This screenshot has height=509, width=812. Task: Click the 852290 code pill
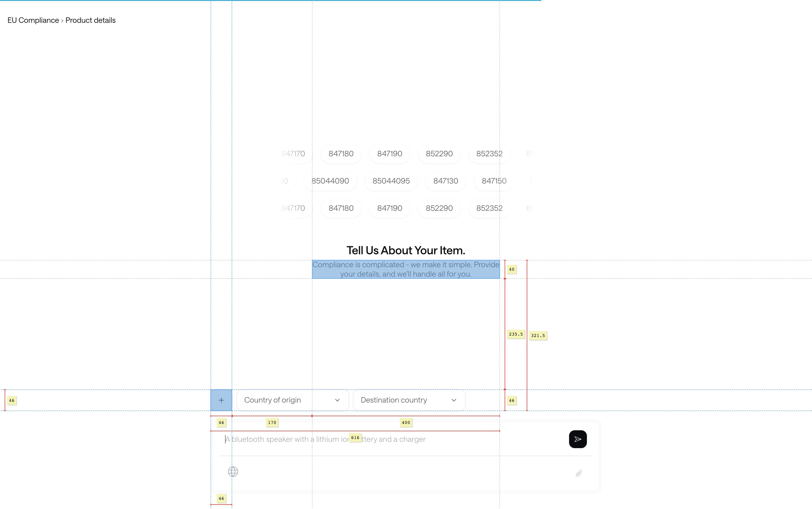click(x=439, y=153)
